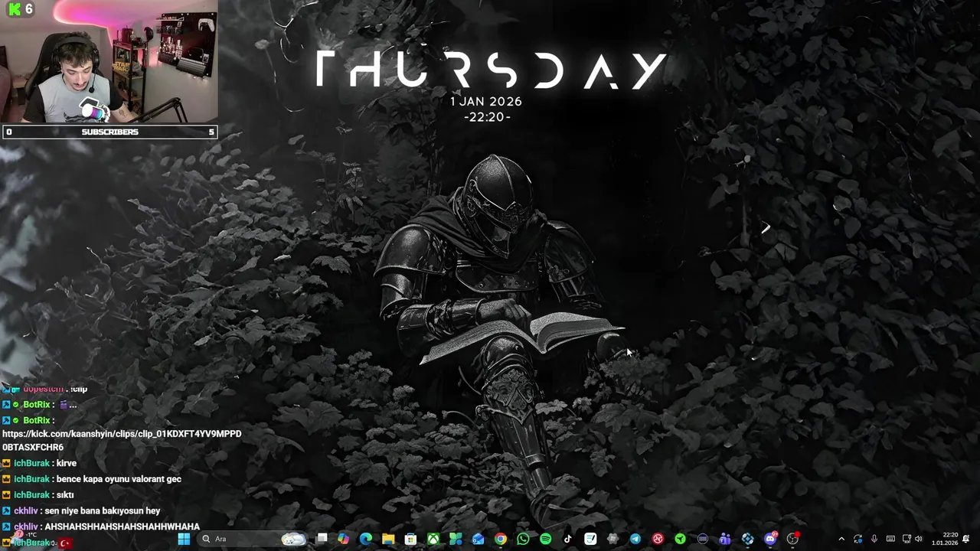Open Spotify from taskbar
The height and width of the screenshot is (551, 980).
(x=545, y=539)
